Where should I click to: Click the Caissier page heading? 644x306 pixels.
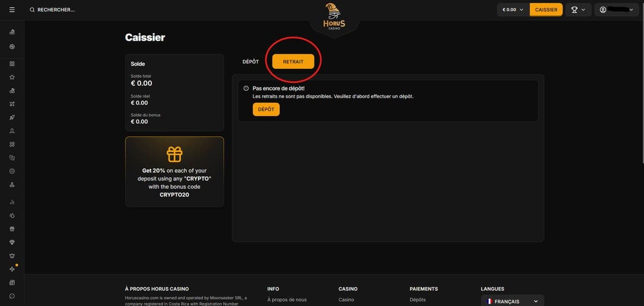145,38
